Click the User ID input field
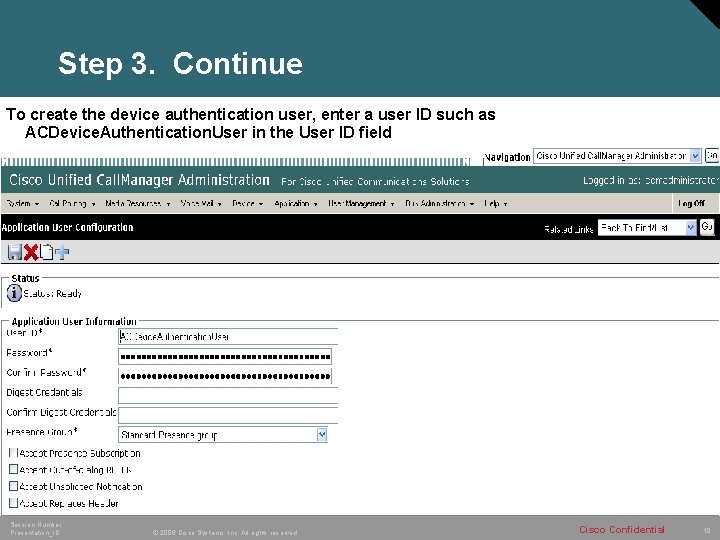The width and height of the screenshot is (720, 540). (x=228, y=336)
